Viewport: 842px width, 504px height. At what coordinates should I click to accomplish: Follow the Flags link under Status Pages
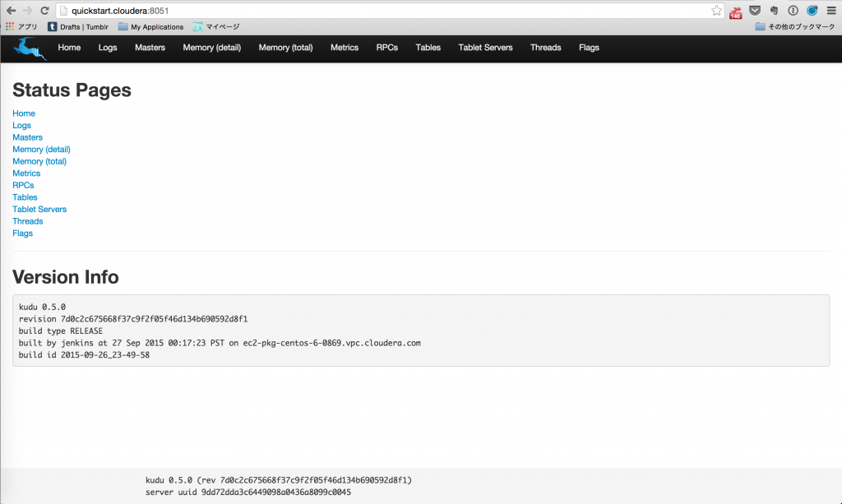[22, 234]
